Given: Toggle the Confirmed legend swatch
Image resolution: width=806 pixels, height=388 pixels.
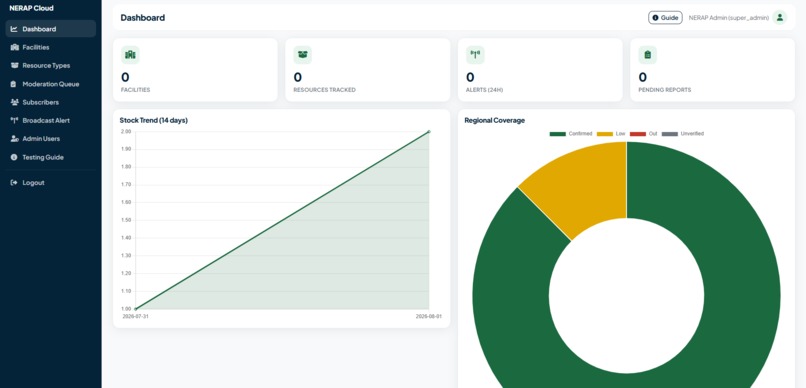Looking at the screenshot, I should tap(557, 134).
